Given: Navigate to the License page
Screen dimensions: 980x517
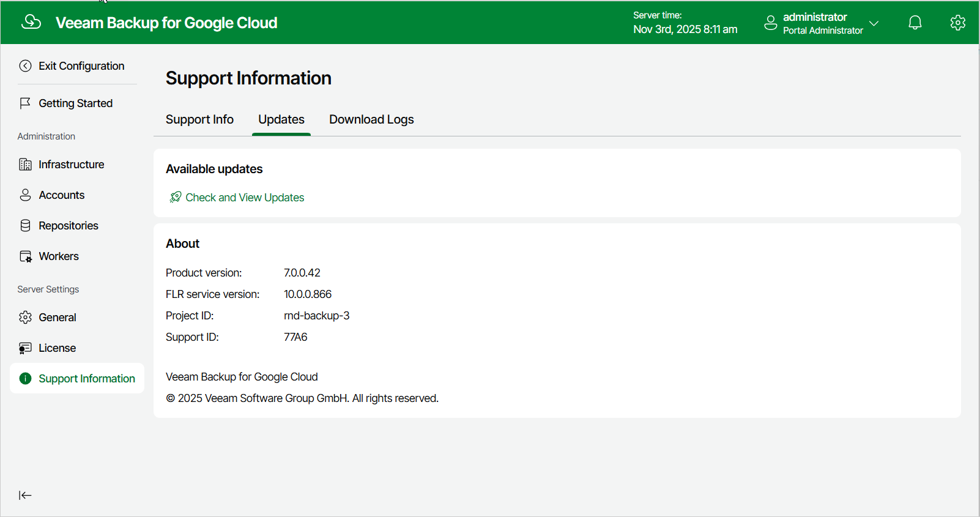Looking at the screenshot, I should 58,348.
